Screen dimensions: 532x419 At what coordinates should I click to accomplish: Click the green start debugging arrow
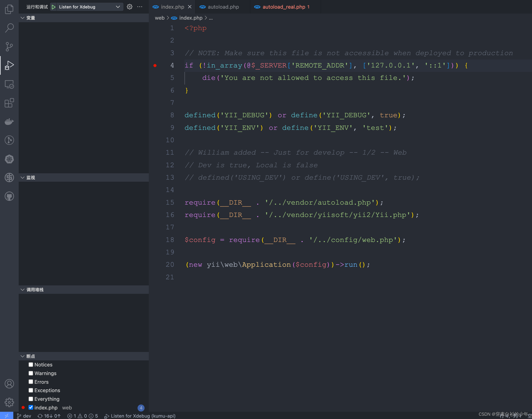(53, 7)
